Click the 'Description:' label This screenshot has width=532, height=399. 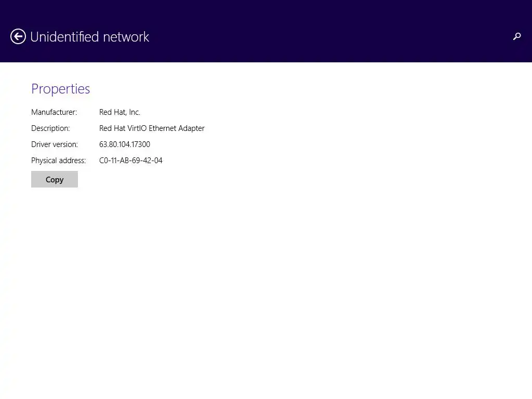(x=50, y=128)
